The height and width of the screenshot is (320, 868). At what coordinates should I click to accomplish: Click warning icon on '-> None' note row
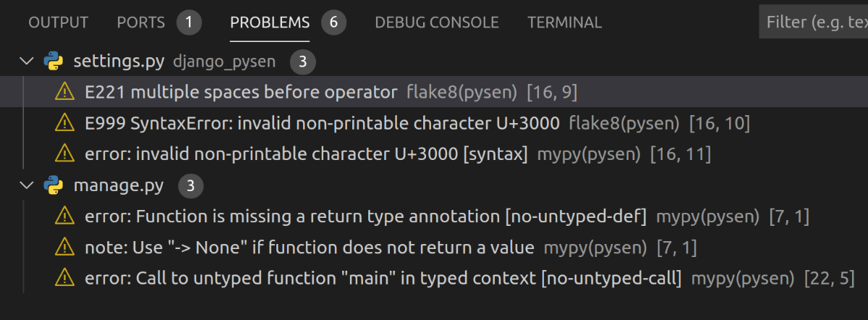pyautogui.click(x=64, y=248)
